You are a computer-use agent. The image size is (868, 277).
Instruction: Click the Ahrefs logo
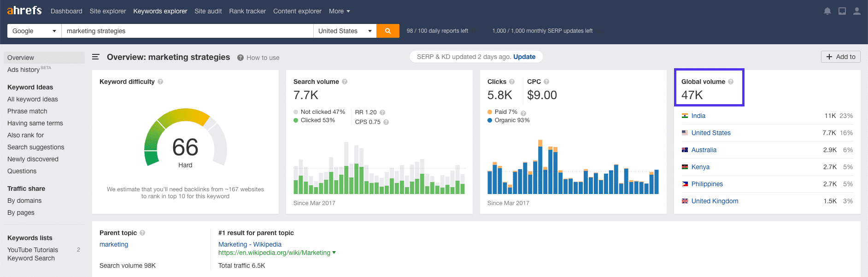point(24,11)
